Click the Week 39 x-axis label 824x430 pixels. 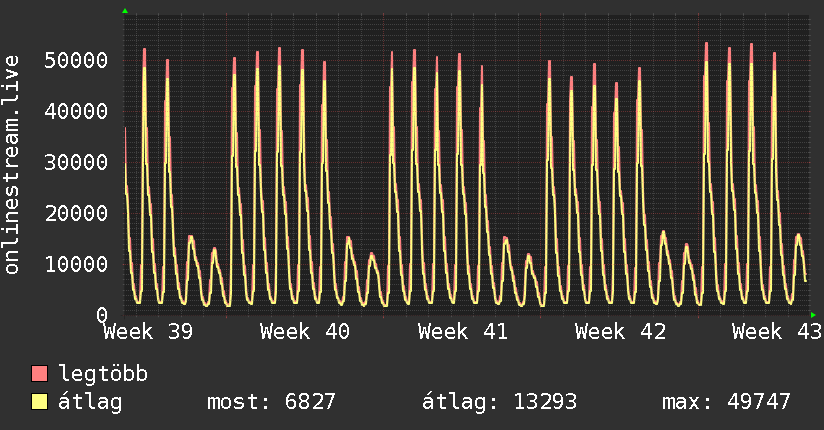tap(148, 332)
